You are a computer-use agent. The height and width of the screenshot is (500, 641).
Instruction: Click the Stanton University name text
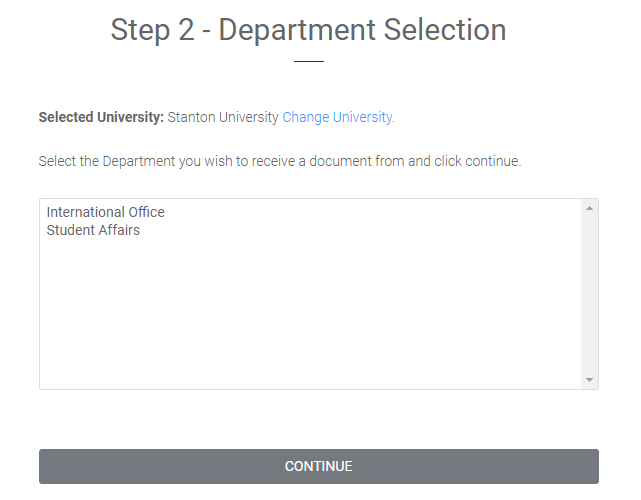(223, 117)
